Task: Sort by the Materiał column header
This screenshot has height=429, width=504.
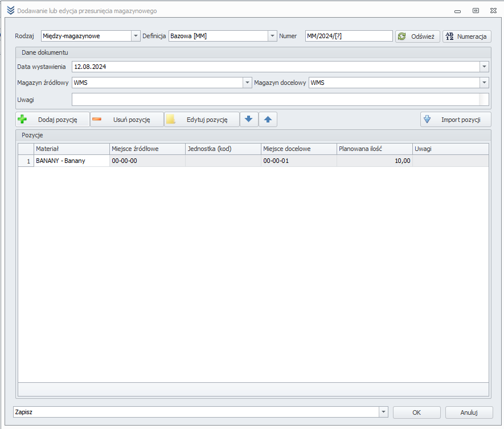Action: tap(72, 149)
